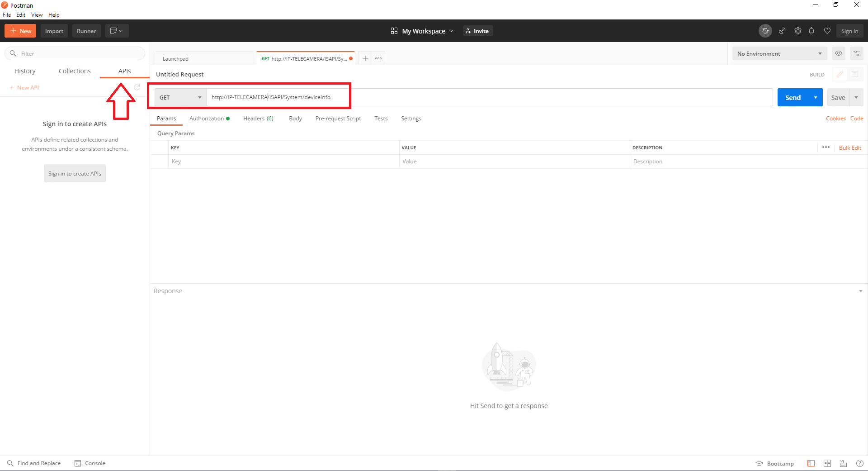Toggle sidebar layout icon in status bar
The width and height of the screenshot is (868, 471).
(811, 463)
